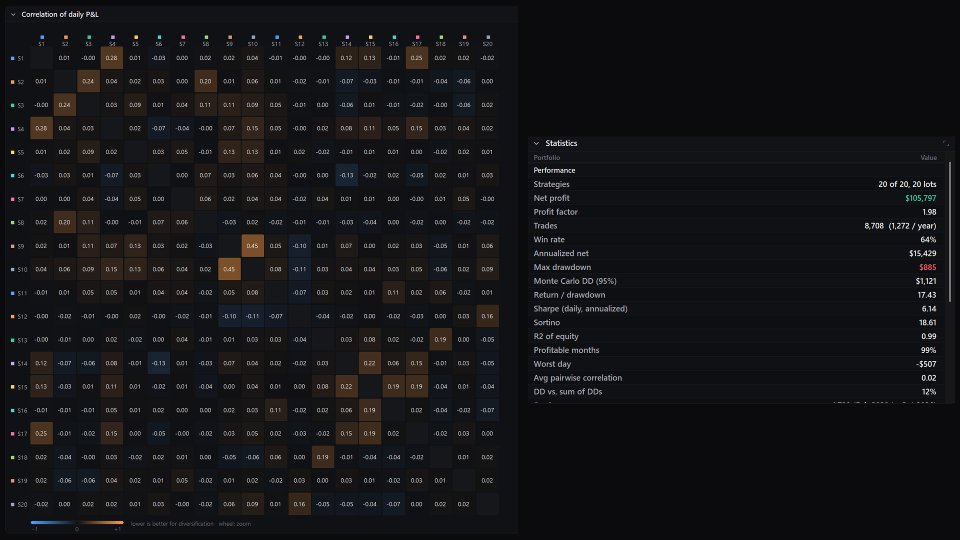The image size is (960, 540).
Task: Click the 0.45 cell in row S10
Action: coord(229,269)
